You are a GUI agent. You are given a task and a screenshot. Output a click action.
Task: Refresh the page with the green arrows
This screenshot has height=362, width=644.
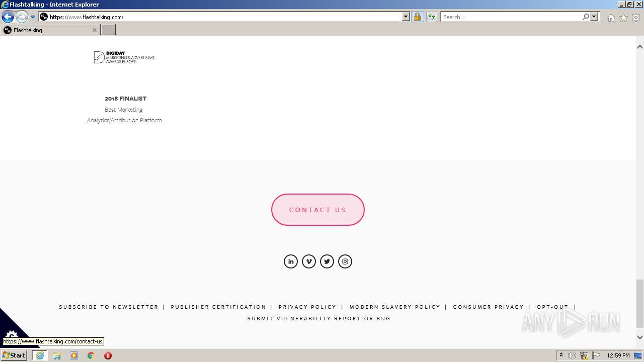tap(432, 17)
